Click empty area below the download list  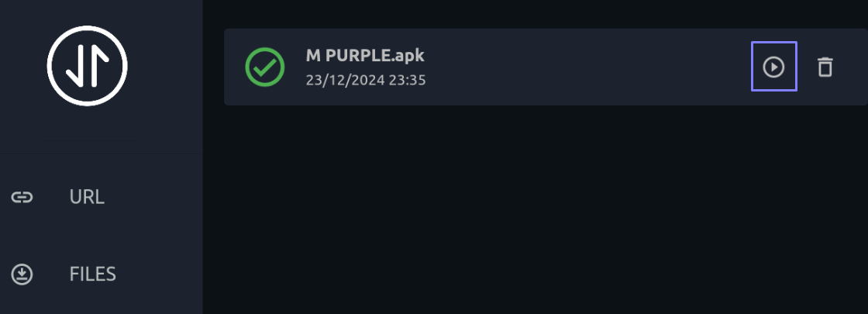pyautogui.click(x=535, y=210)
